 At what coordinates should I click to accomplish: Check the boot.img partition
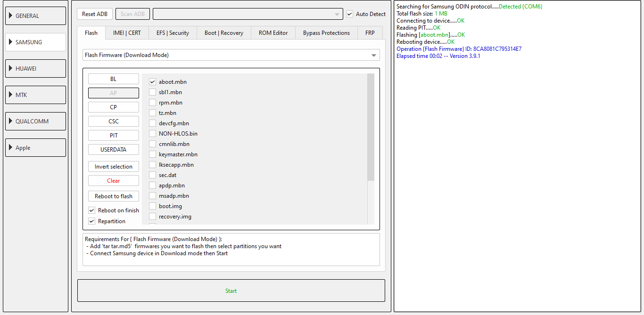coord(152,206)
